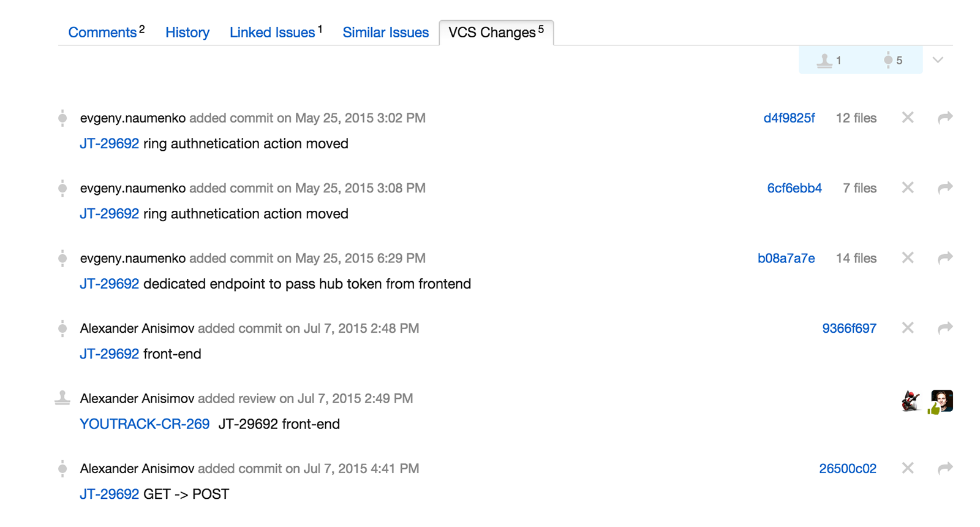The height and width of the screenshot is (527, 980).
Task: Share commit b08a7a7e using arrow icon
Action: point(945,258)
